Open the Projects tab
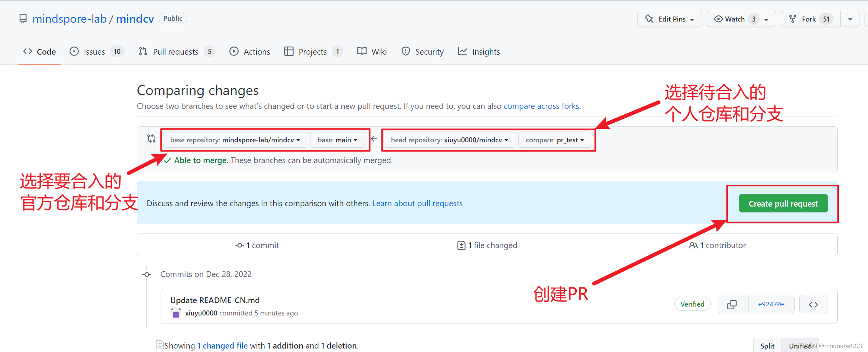 pyautogui.click(x=313, y=52)
